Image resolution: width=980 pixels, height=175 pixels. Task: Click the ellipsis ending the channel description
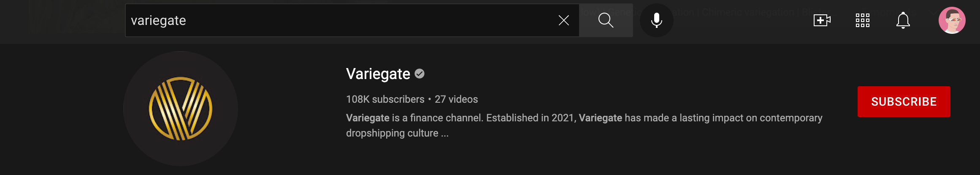445,134
